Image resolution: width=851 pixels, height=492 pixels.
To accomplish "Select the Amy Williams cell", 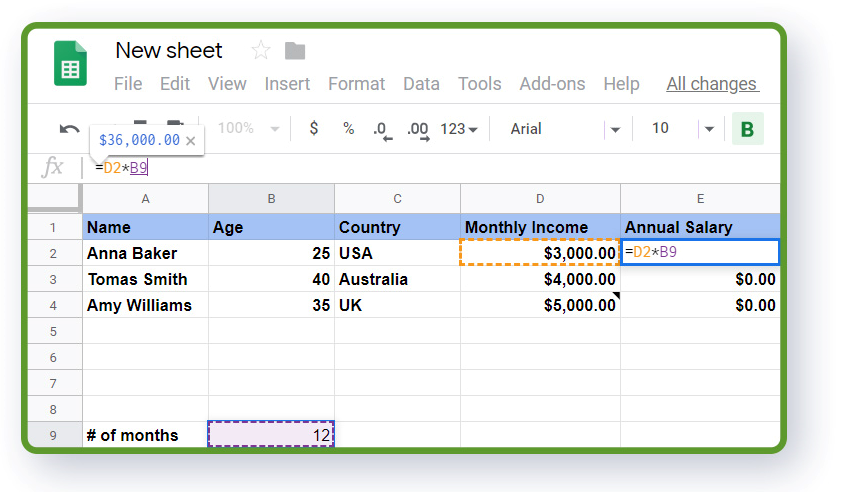I will [x=145, y=305].
